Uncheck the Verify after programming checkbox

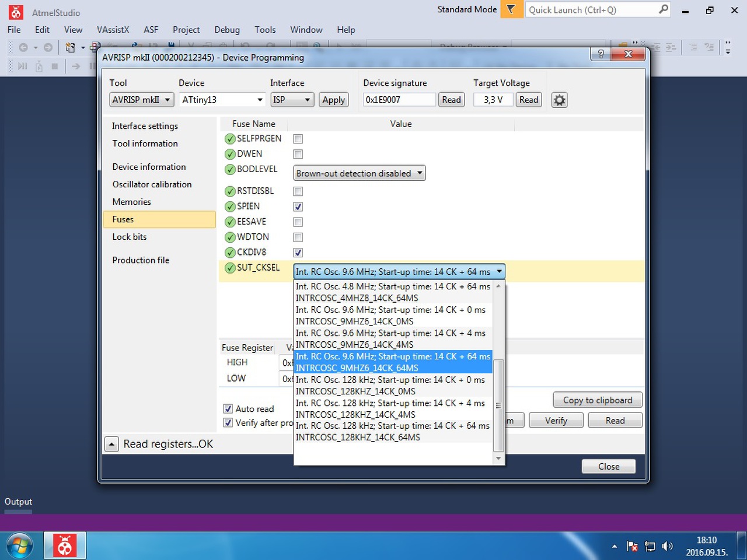[228, 423]
